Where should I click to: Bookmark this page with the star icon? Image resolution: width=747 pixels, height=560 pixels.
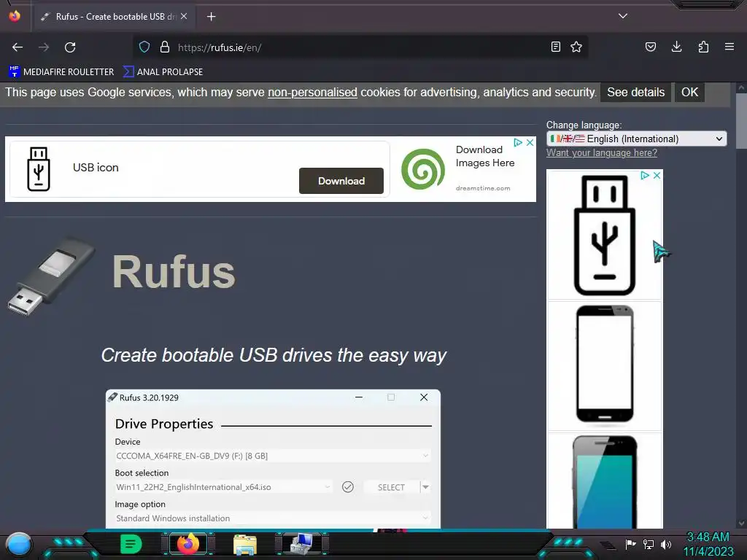pos(576,47)
